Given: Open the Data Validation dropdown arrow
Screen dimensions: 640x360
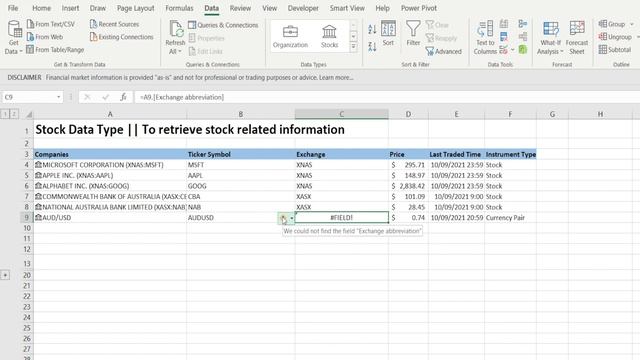Looking at the screenshot, I should click(512, 50).
